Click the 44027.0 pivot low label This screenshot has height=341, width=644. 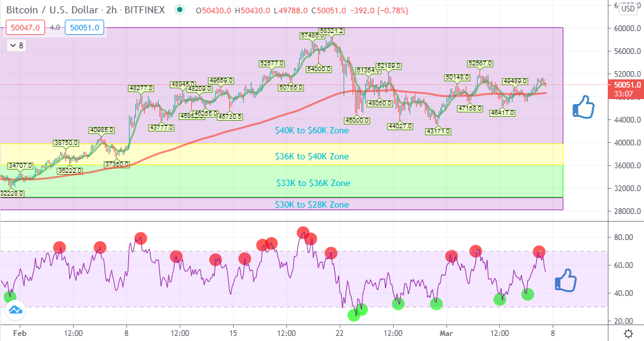tap(400, 126)
